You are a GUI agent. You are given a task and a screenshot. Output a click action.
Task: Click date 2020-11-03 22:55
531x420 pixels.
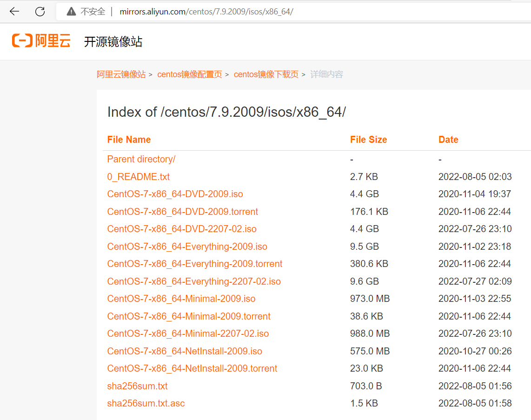tap(475, 299)
